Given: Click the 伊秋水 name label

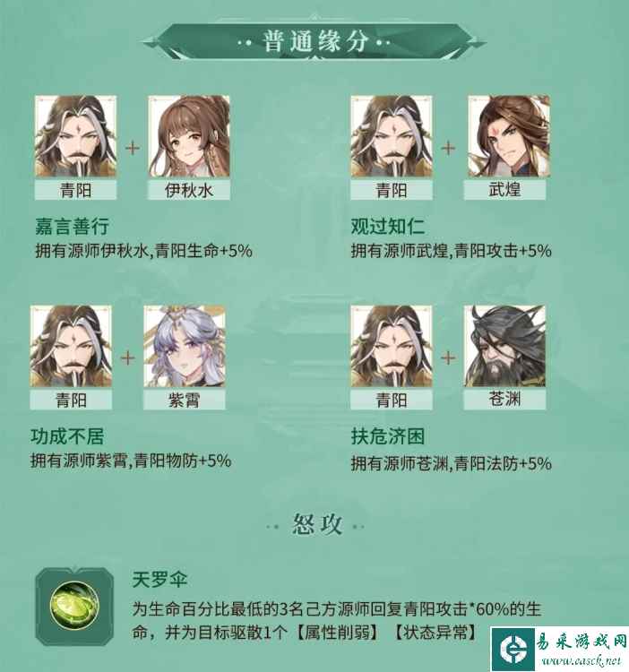Looking at the screenshot, I should (x=189, y=190).
